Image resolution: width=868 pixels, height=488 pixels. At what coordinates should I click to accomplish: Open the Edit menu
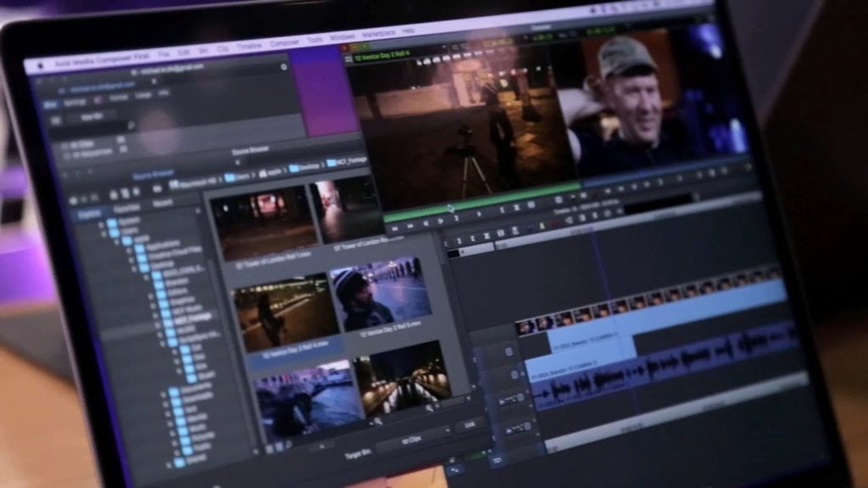tap(184, 53)
